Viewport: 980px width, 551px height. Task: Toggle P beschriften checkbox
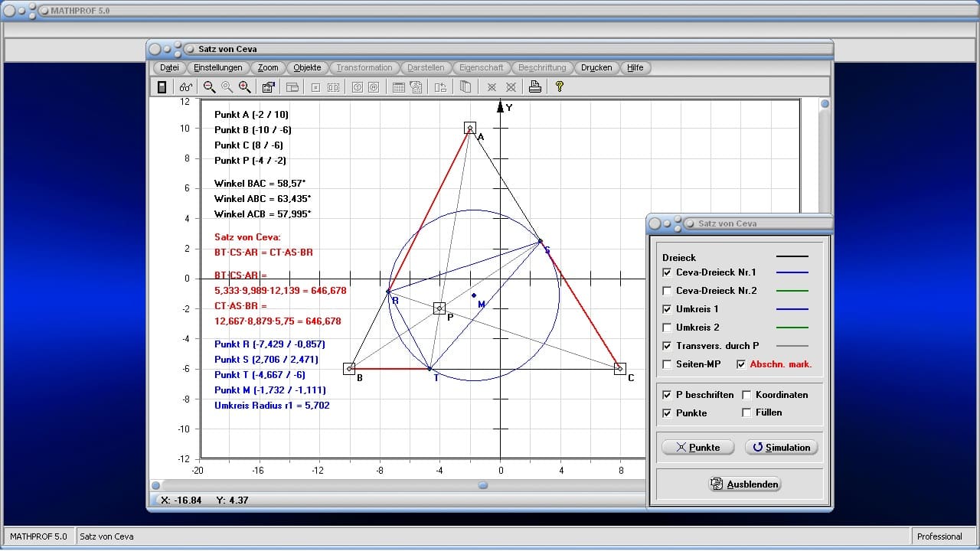point(667,395)
